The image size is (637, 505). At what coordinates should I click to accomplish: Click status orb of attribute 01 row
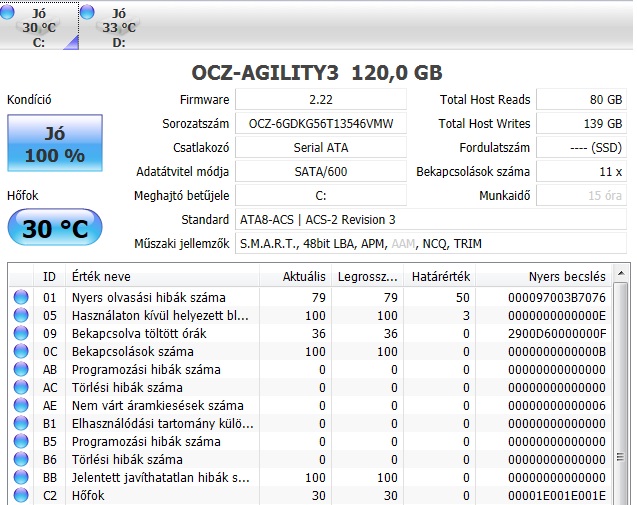(21, 297)
